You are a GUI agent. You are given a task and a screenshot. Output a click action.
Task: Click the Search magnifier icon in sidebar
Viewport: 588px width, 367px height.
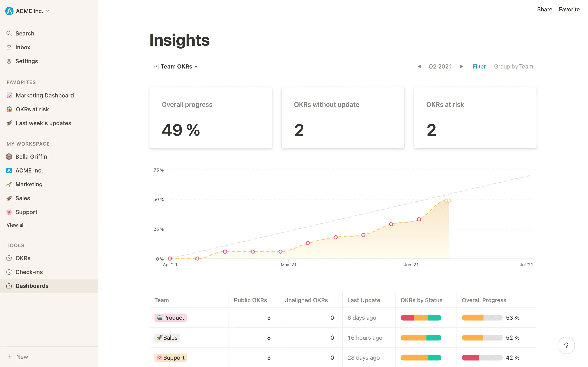(x=9, y=33)
